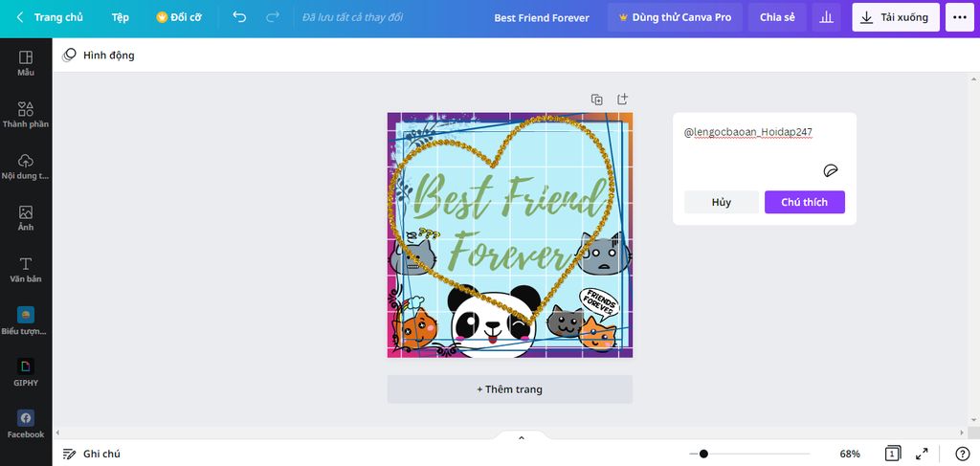Viewport: 980px width, 466px height.
Task: Click the Best Friend Forever title field
Action: 542,17
